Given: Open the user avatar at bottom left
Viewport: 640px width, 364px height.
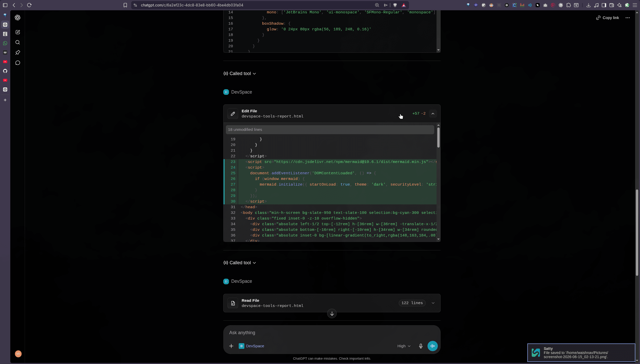Looking at the screenshot, I should pos(18,354).
